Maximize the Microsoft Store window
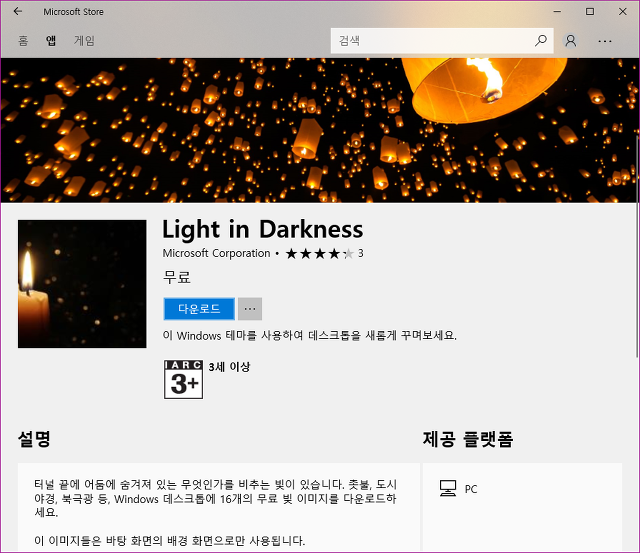The image size is (640, 553). click(x=590, y=11)
